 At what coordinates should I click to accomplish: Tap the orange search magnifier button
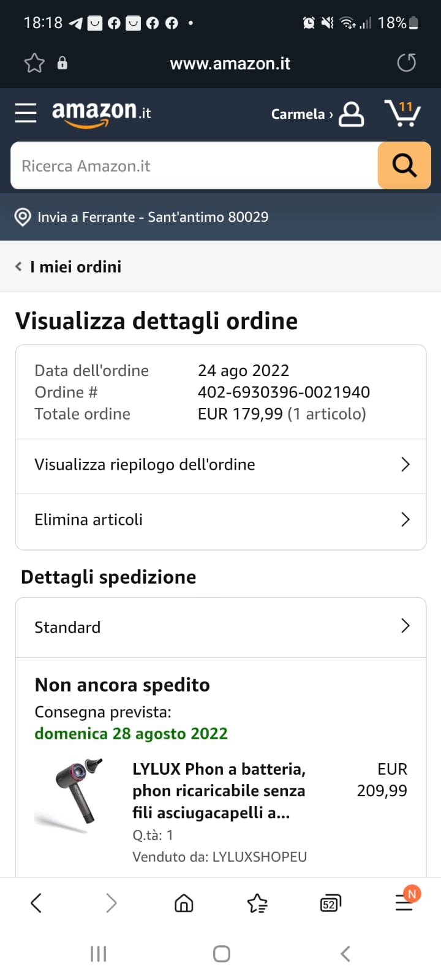(x=404, y=165)
